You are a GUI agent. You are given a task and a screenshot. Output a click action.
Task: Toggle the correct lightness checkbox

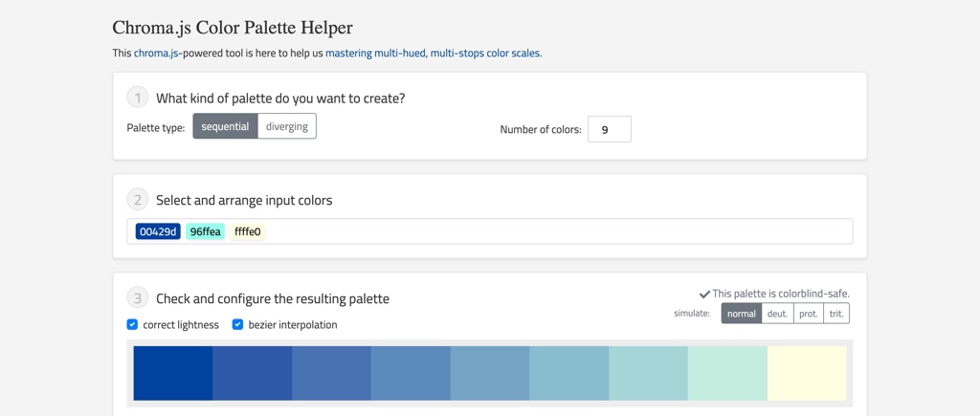click(132, 324)
